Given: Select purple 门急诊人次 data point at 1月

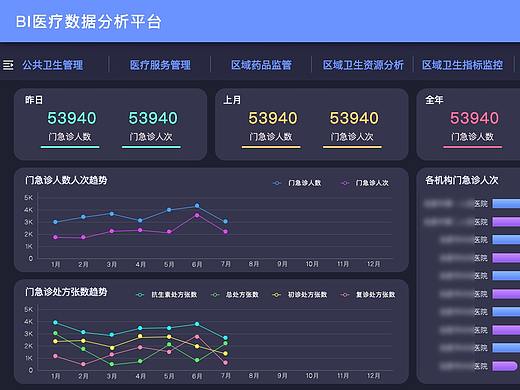Looking at the screenshot, I should click(55, 237).
